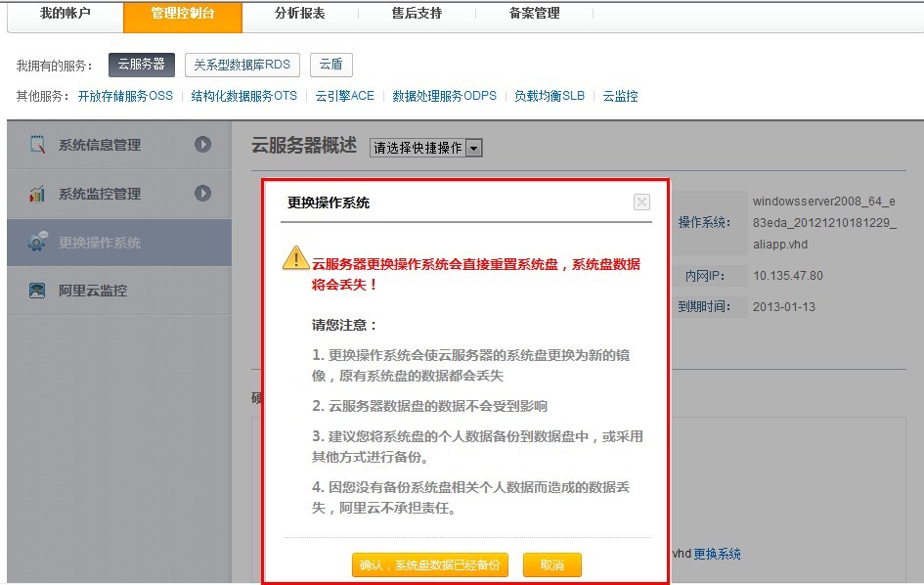This screenshot has width=924, height=585.
Task: Click the 到期时间 label
Action: point(704,306)
